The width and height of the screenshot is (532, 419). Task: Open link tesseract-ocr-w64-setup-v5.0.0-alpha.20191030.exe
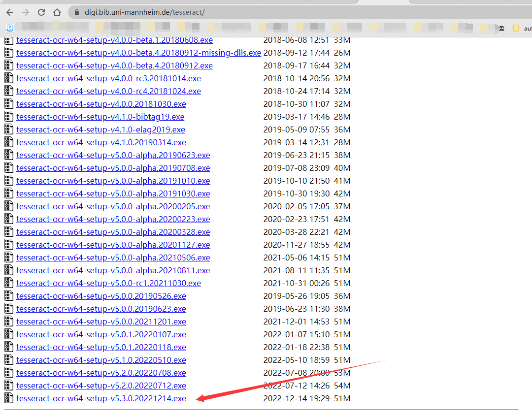coord(113,193)
